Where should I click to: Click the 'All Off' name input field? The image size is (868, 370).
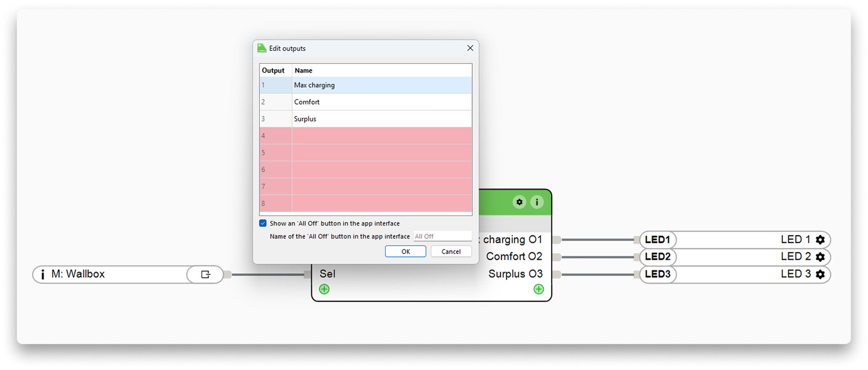click(x=442, y=236)
